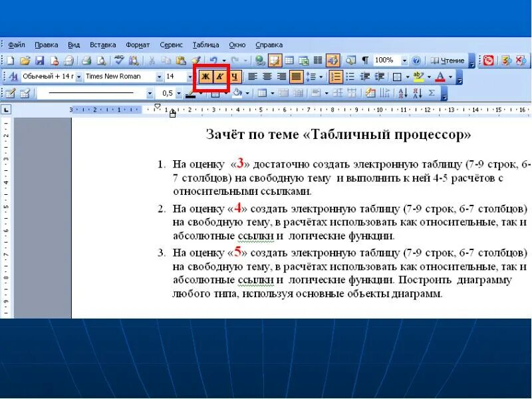Image resolution: width=532 pixels, height=399 pixels.
Task: Insert a table from the standard toolbar
Action: pyautogui.click(x=289, y=61)
